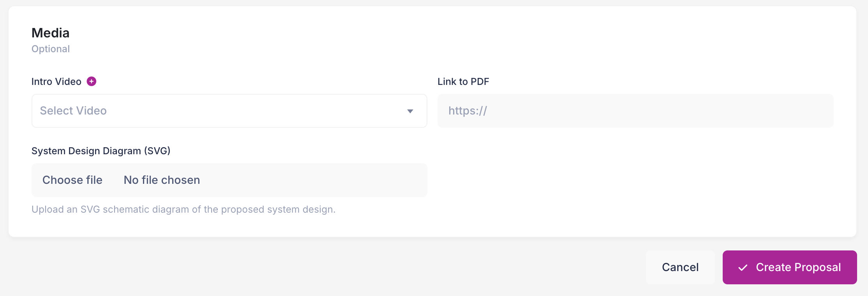Add a new intro video via plus icon

tap(92, 81)
